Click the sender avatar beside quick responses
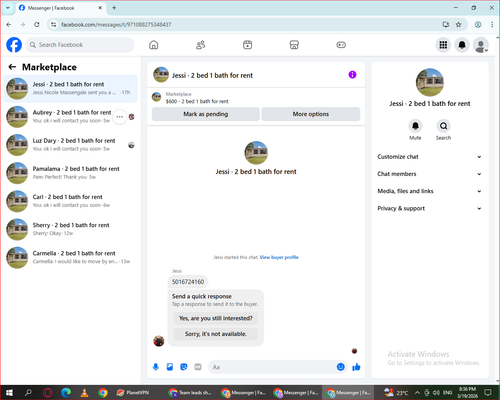Viewport: 500px width, 400px height. click(159, 341)
